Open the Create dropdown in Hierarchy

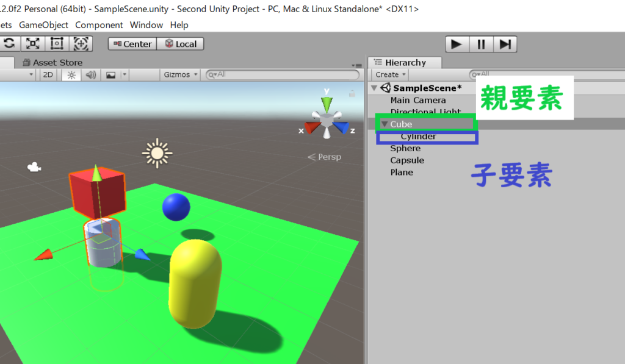click(391, 75)
